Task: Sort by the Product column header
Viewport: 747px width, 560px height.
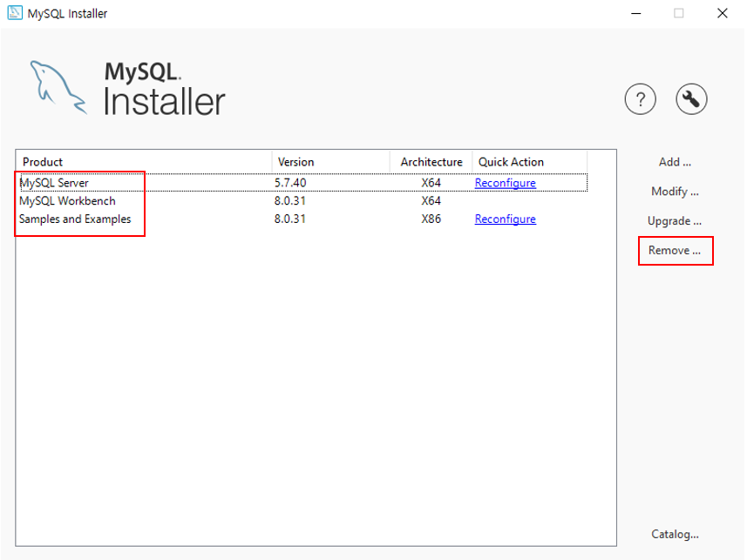Action: pos(144,162)
